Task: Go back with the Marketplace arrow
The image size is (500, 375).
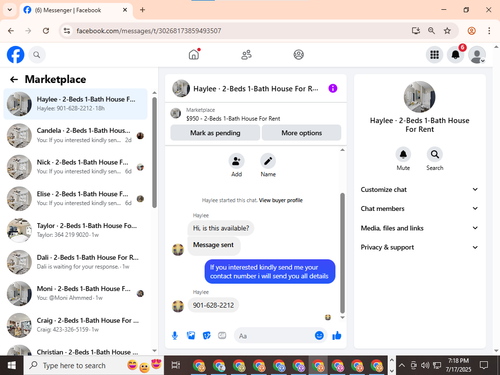Action: 14,79
